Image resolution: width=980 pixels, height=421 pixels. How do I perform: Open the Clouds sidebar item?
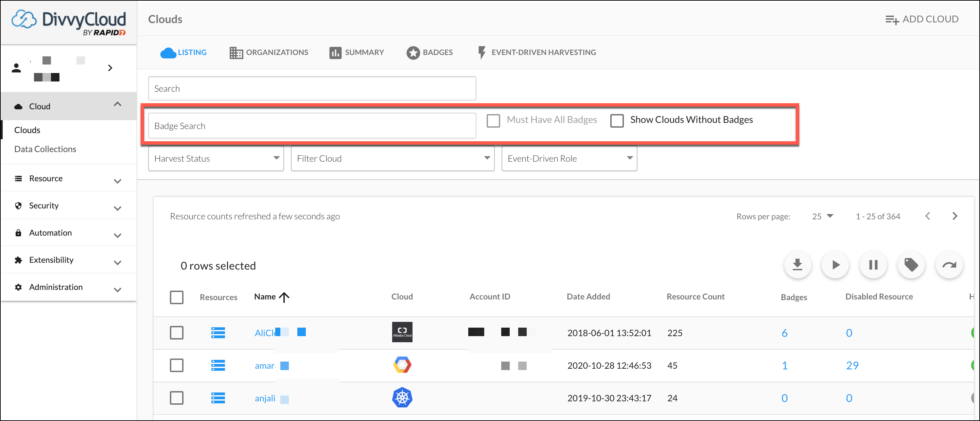click(27, 130)
